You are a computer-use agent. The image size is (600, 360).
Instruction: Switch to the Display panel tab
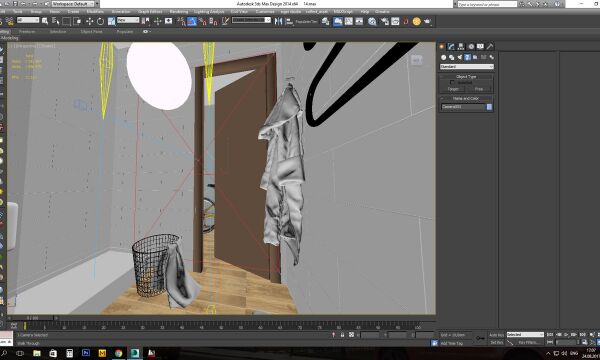(x=481, y=46)
